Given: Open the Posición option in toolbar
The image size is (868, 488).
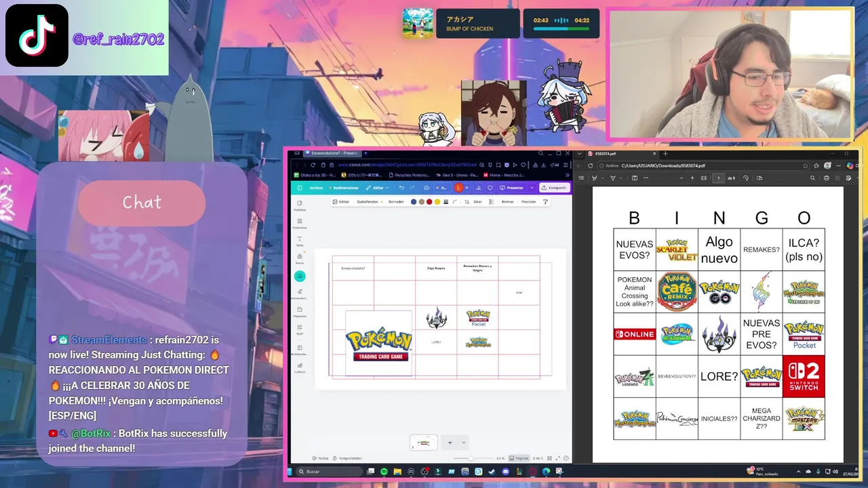Looking at the screenshot, I should click(528, 202).
